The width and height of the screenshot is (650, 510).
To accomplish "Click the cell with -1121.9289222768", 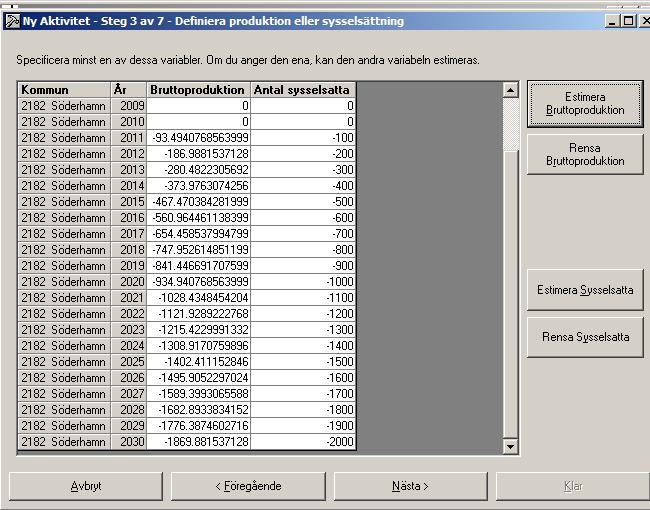I will 199,314.
